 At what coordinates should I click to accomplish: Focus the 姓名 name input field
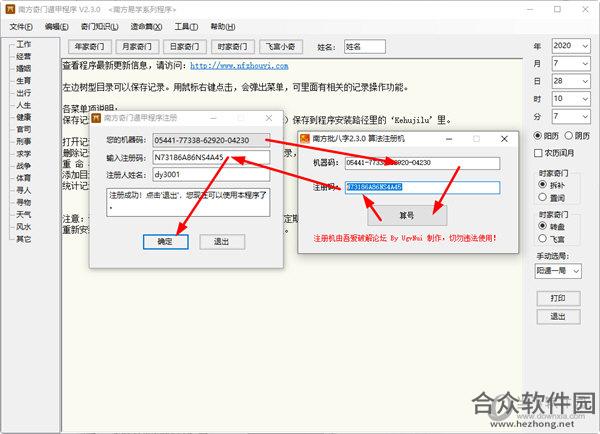365,47
